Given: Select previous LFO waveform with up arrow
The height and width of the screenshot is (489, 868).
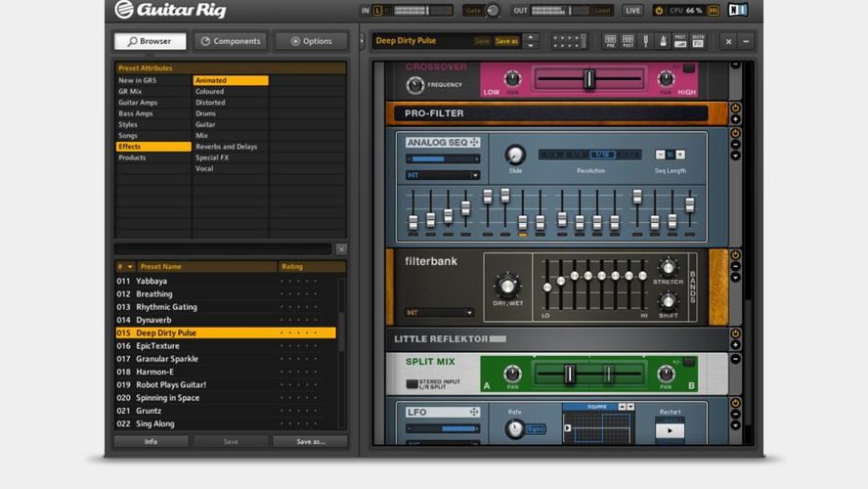Looking at the screenshot, I should click(623, 407).
